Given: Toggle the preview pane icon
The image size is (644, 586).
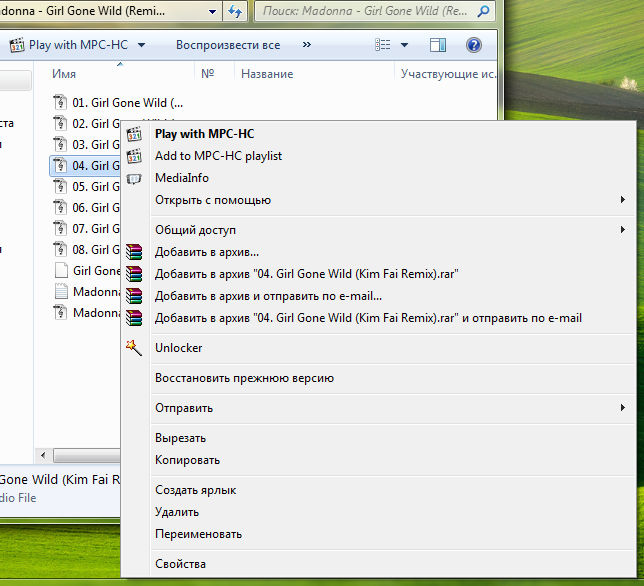Looking at the screenshot, I should click(438, 45).
